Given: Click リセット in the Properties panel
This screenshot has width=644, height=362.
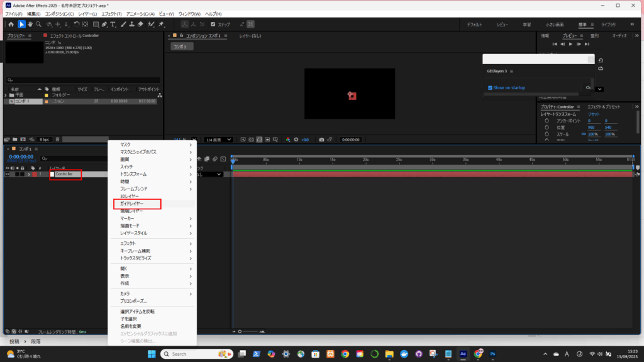Looking at the screenshot, I should click(594, 114).
